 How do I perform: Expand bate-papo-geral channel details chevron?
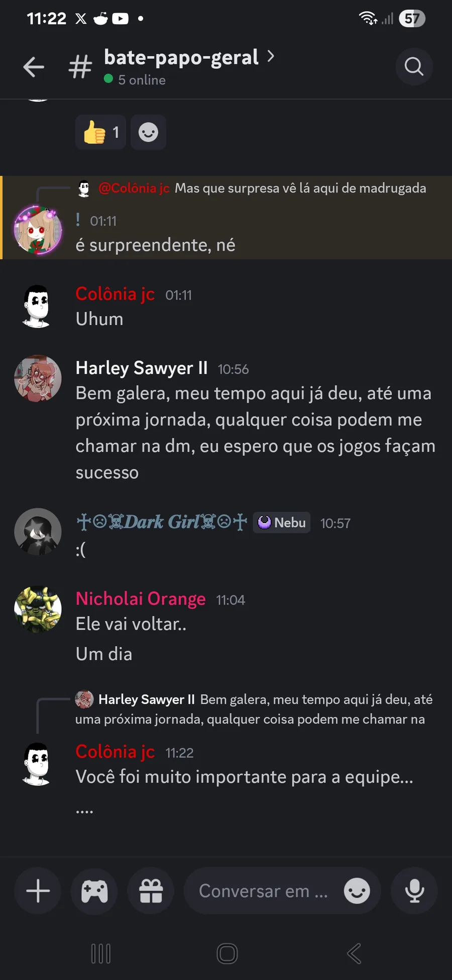[x=271, y=56]
